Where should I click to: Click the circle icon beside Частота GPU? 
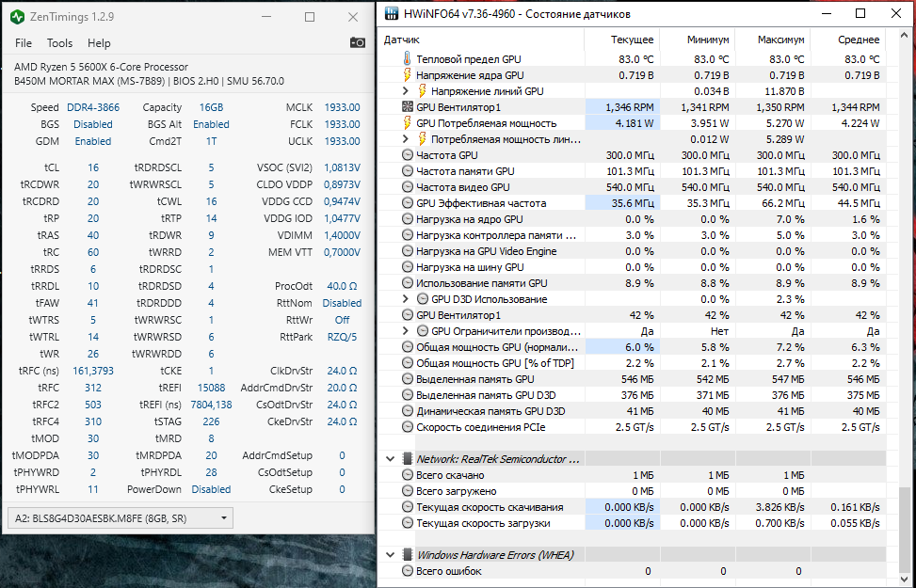tap(407, 155)
